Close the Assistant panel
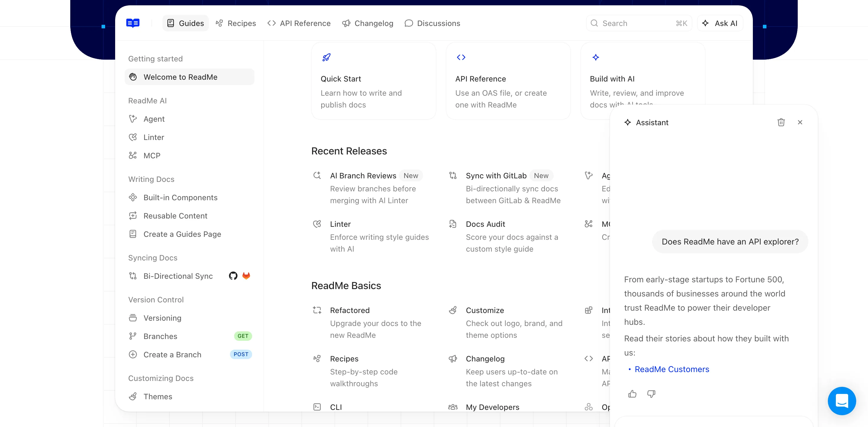Screen dimensions: 868x427 (x=800, y=122)
